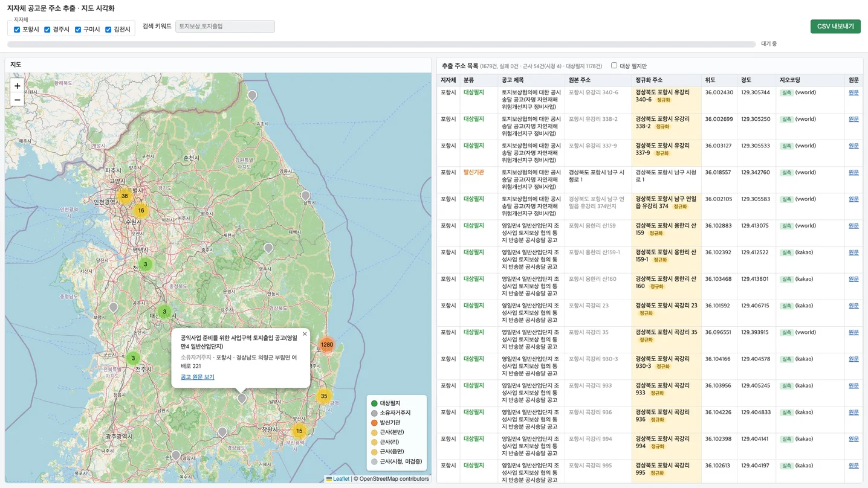Click the 근사(시청, 미검증) legend entry
The height and width of the screenshot is (488, 868).
point(397,461)
